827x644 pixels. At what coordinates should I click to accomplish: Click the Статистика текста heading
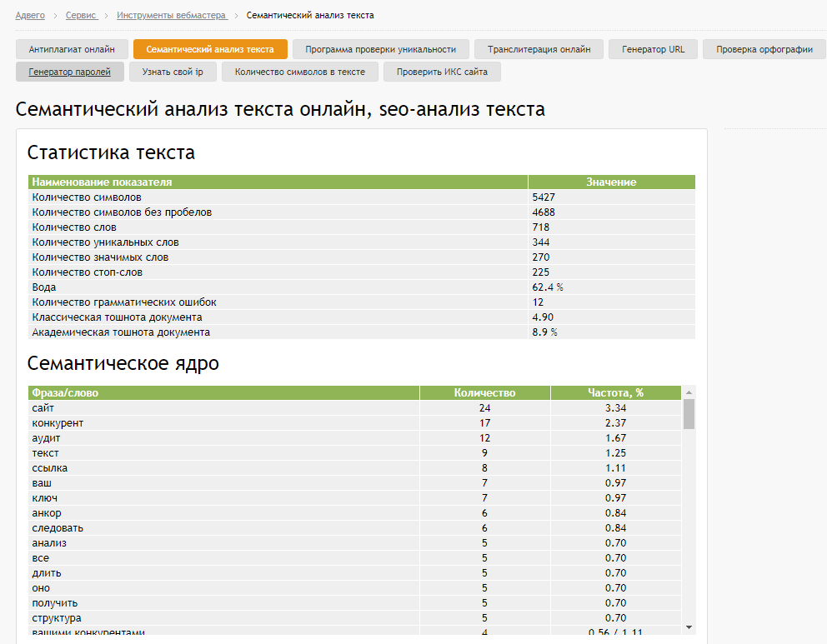click(111, 152)
